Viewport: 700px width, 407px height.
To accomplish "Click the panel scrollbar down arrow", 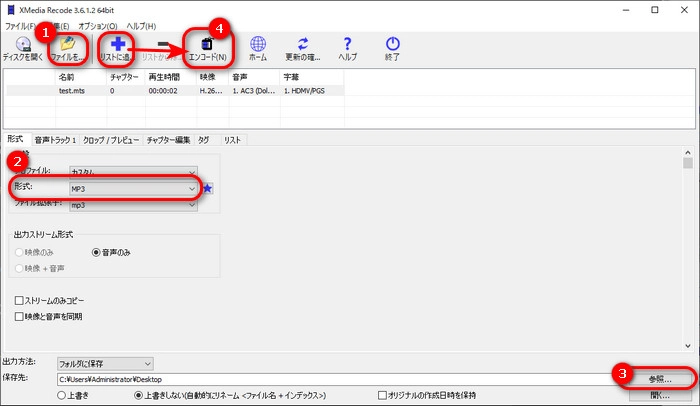I will click(688, 346).
